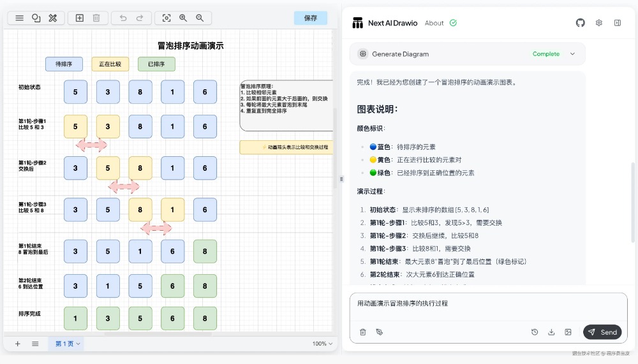Open the page list menu icon
This screenshot has height=364, width=638.
pos(35,344)
